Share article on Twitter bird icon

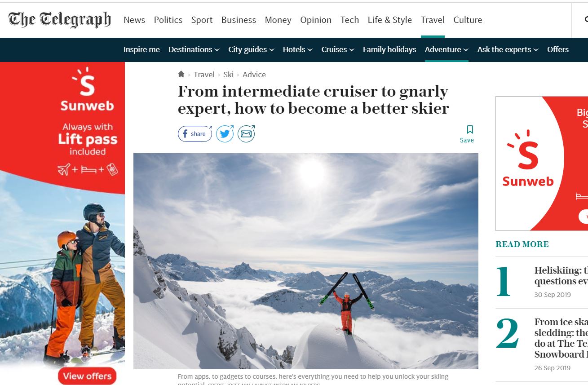point(225,134)
